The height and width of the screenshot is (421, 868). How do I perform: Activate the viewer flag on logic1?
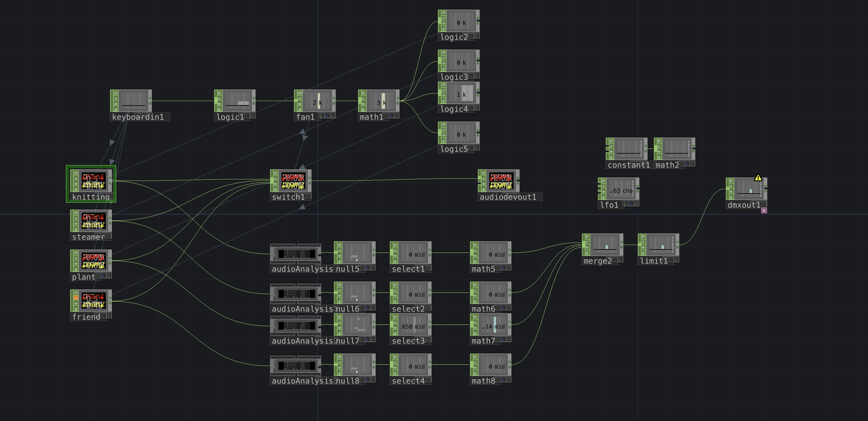(x=219, y=92)
